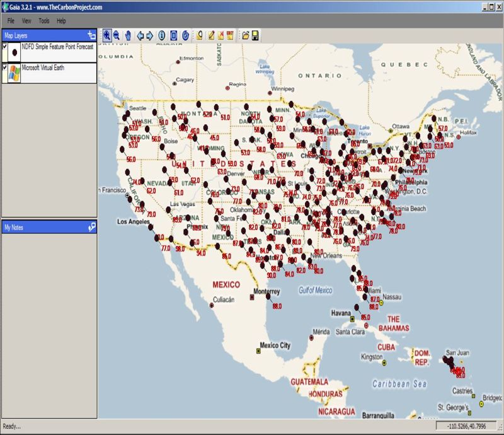Viewport: 504px width, 435px height.
Task: Refresh the map with circular arrow
Action: pyautogui.click(x=185, y=35)
